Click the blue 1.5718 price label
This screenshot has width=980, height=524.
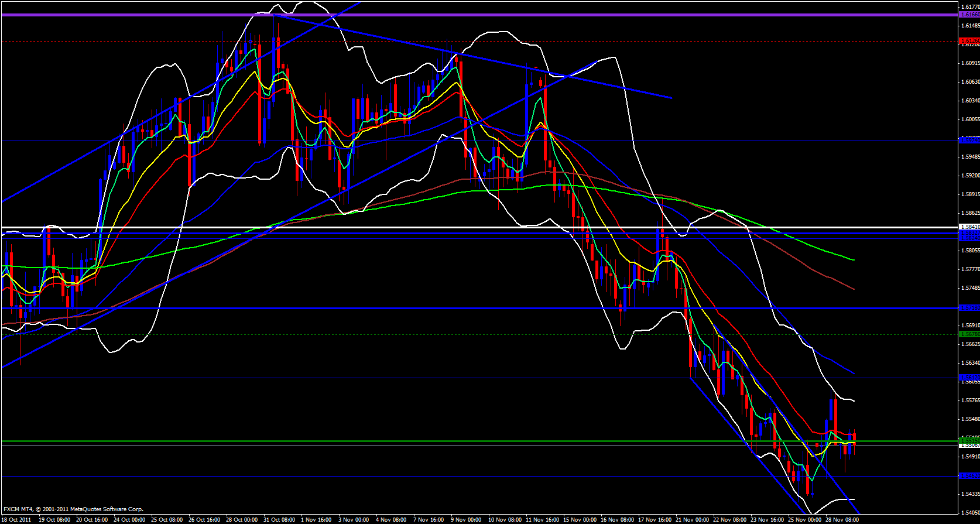[x=969, y=308]
